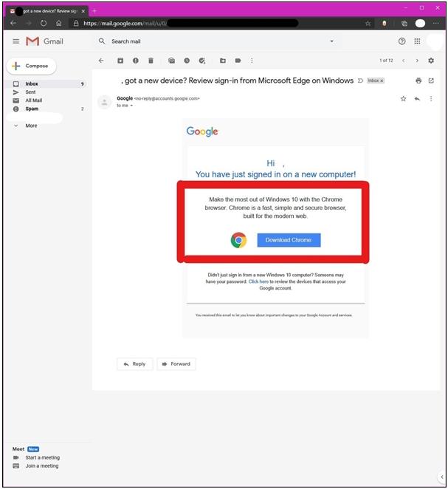Image resolution: width=448 pixels, height=489 pixels.
Task: Open the Google apps grid
Action: [417, 41]
